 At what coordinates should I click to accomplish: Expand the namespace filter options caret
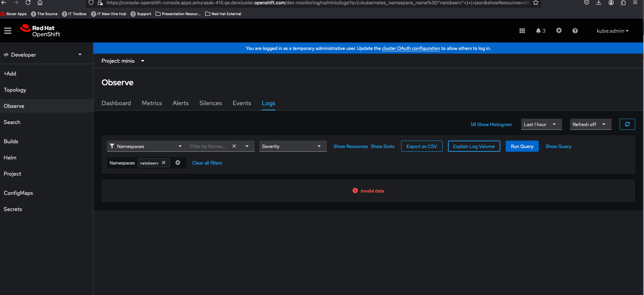(x=247, y=146)
